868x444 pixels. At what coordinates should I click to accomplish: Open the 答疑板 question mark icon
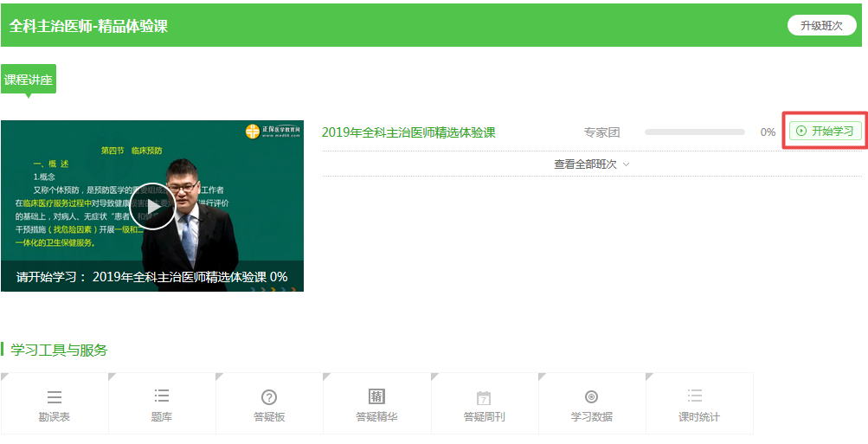[269, 397]
